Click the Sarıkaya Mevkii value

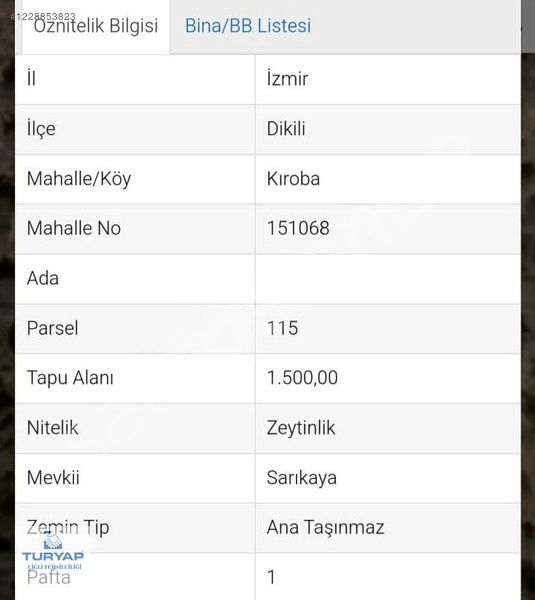(x=302, y=478)
